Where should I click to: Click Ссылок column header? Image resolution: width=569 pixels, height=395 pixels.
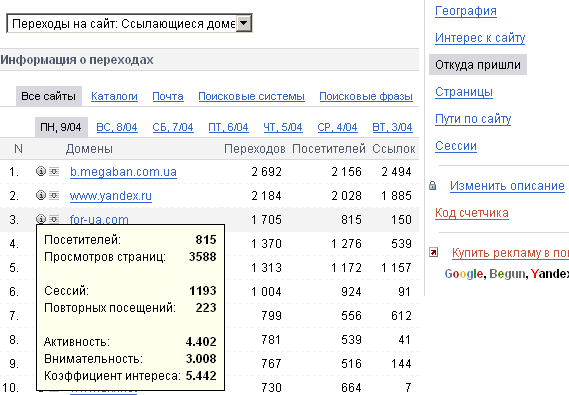pyautogui.click(x=394, y=149)
